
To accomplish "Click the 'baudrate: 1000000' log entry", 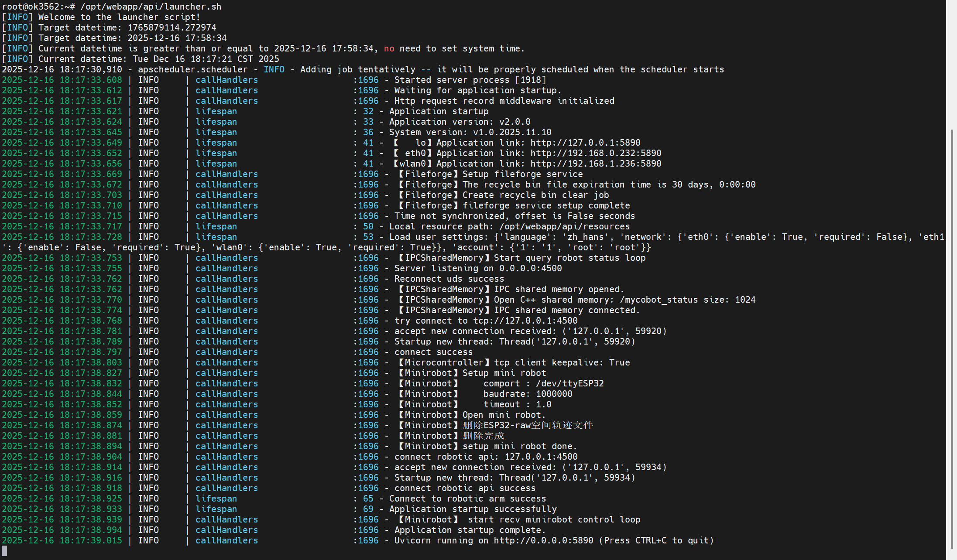I will click(x=528, y=394).
